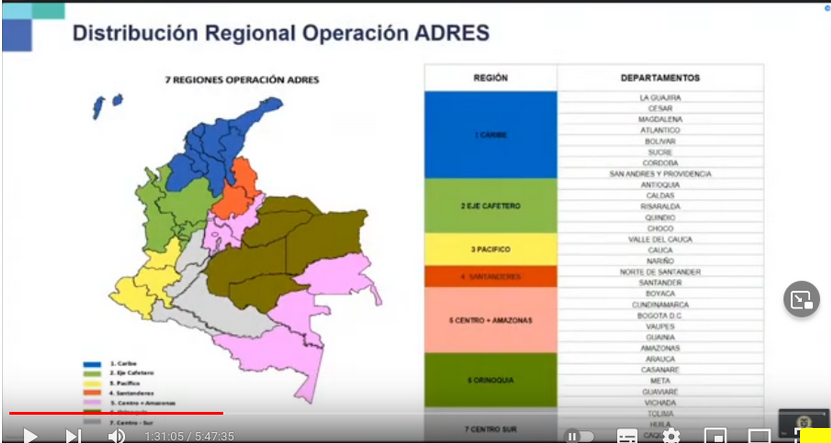The height and width of the screenshot is (443, 831).
Task: Click the '4. Santanderes' map legend entry
Action: (x=119, y=393)
